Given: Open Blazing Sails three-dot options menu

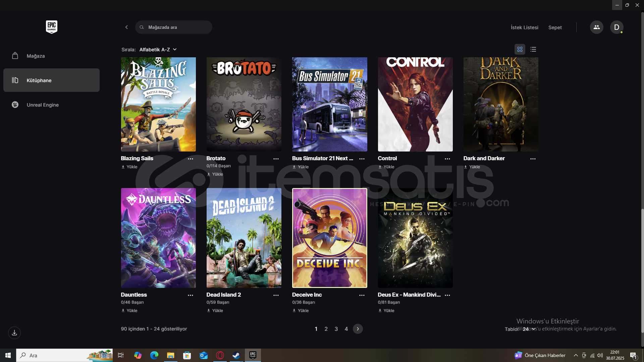Looking at the screenshot, I should pos(191,159).
